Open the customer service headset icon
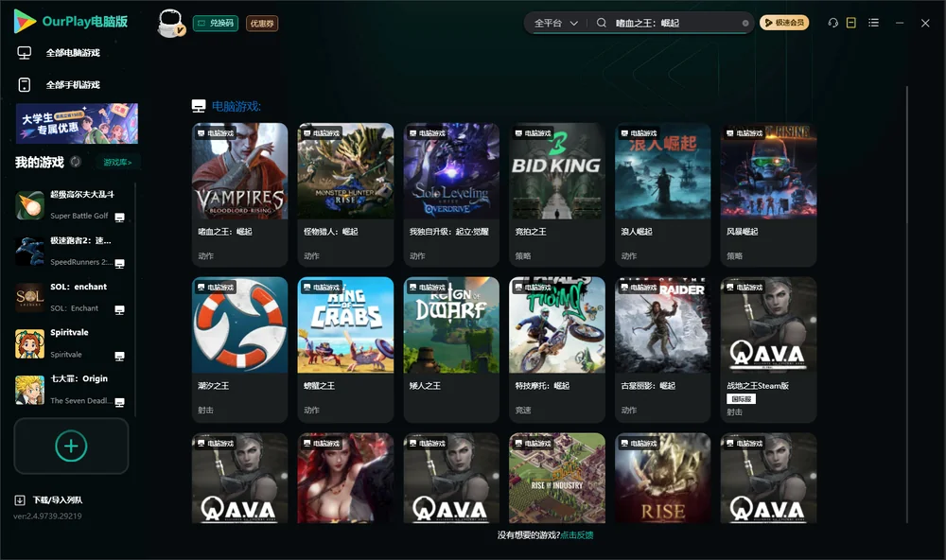 point(833,23)
